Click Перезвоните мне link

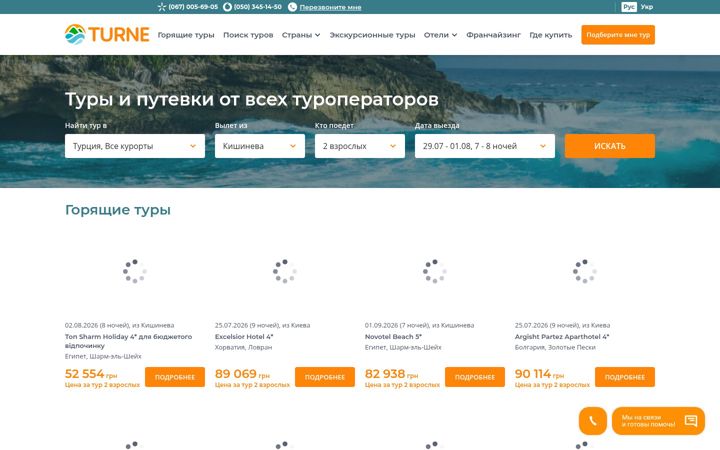(330, 7)
